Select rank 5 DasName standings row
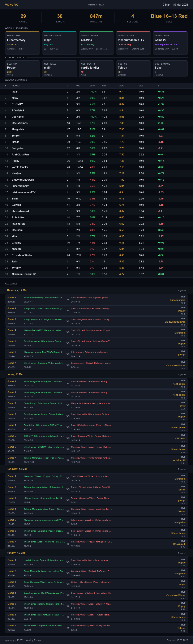 click(96, 117)
